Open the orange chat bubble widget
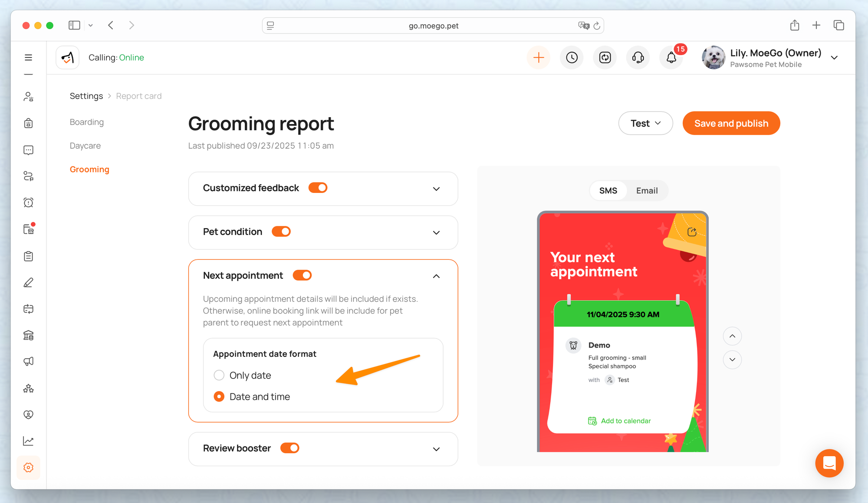Image resolution: width=868 pixels, height=503 pixels. coord(829,463)
